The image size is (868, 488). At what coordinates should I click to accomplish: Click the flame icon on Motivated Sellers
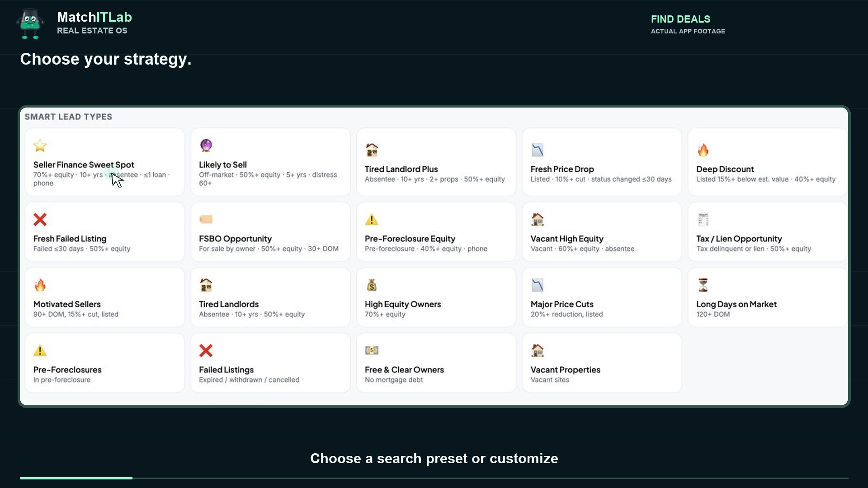click(40, 285)
